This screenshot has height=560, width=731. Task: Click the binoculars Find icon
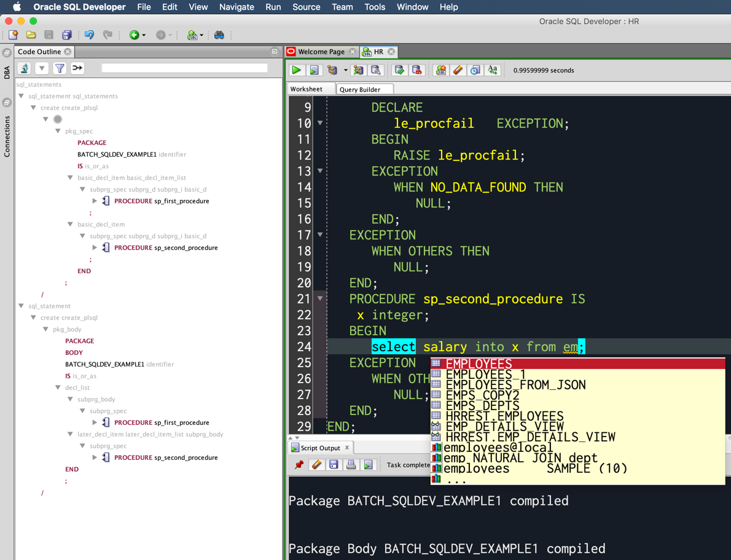point(219,35)
